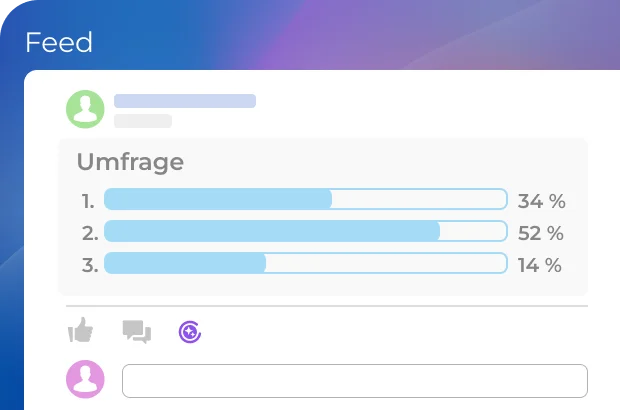This screenshot has height=410, width=620.
Task: Open the comments speech bubble icon
Action: point(136,331)
